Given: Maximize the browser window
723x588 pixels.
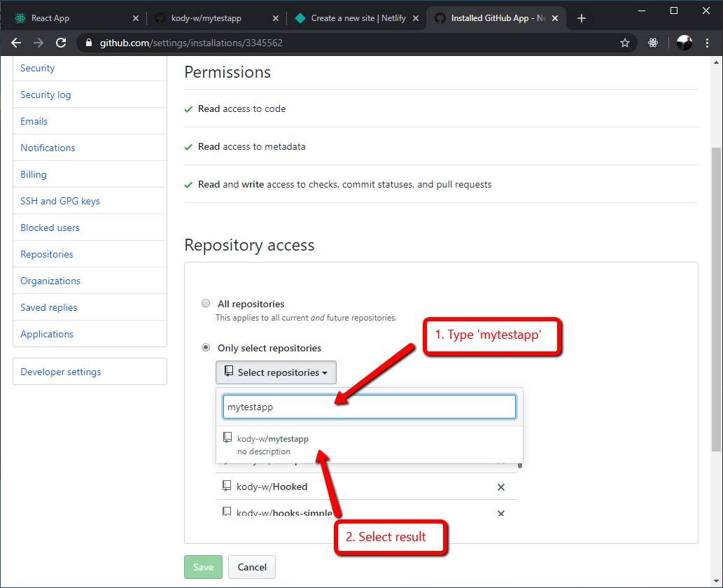Looking at the screenshot, I should pos(674,10).
